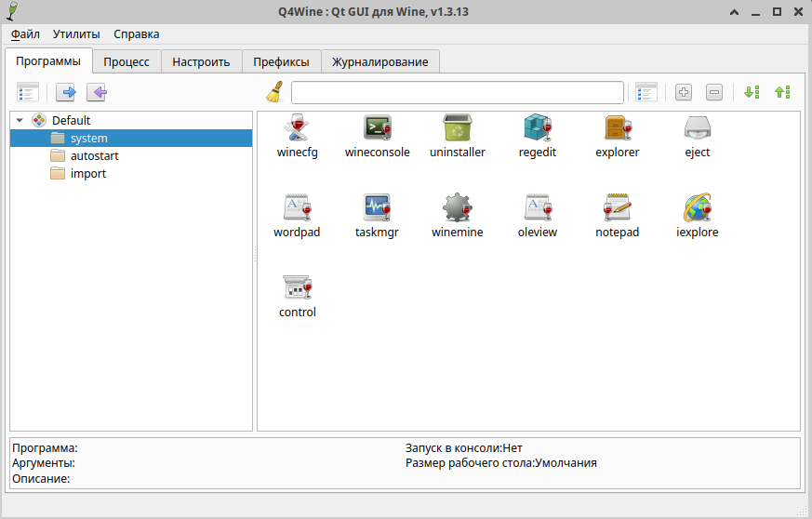This screenshot has width=812, height=519.
Task: Click the green down-arrow sort icon
Action: tap(752, 93)
